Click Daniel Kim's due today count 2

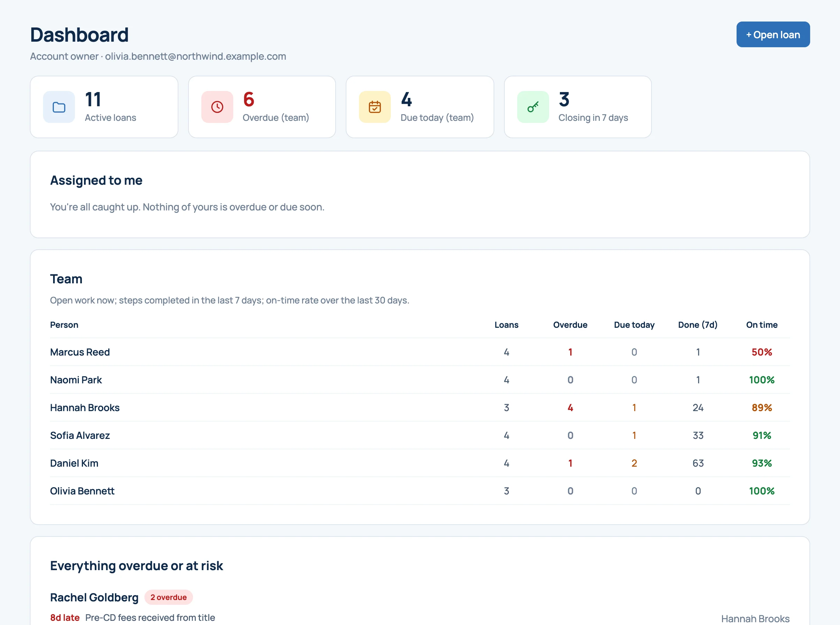click(x=634, y=463)
